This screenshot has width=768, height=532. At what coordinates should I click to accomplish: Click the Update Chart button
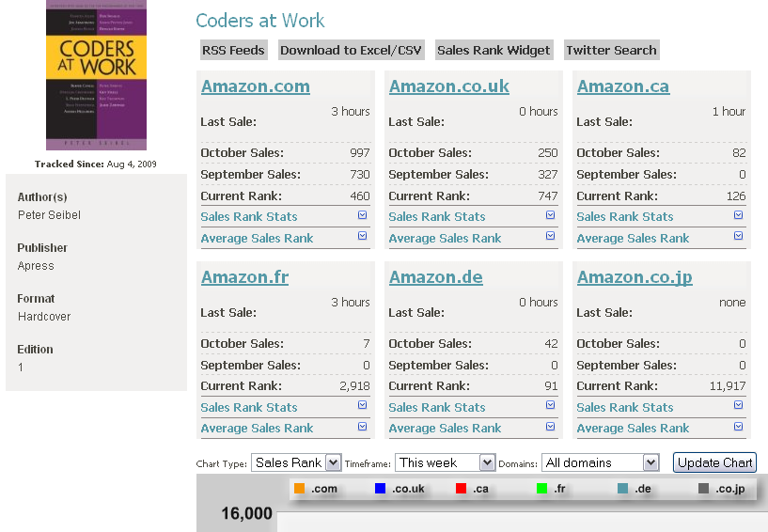714,462
